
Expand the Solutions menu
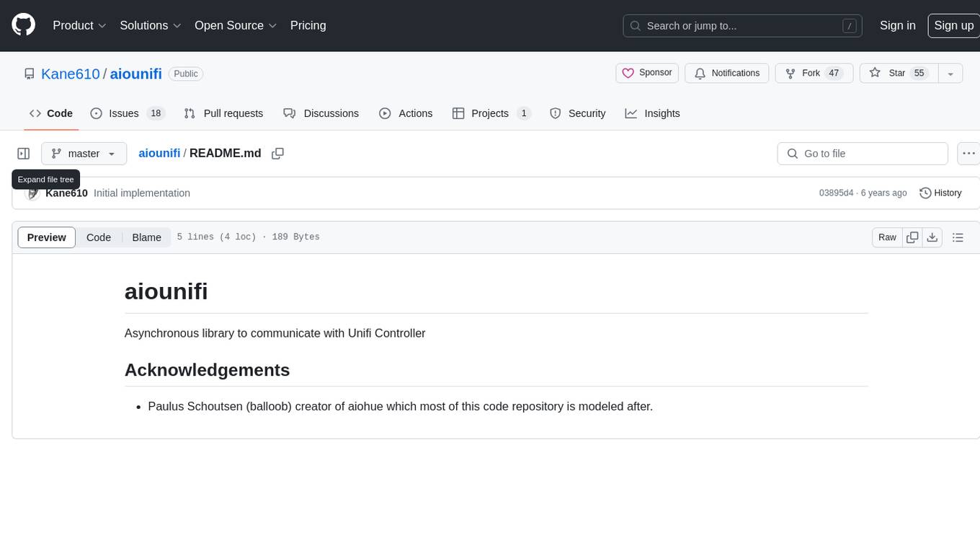[x=151, y=25]
